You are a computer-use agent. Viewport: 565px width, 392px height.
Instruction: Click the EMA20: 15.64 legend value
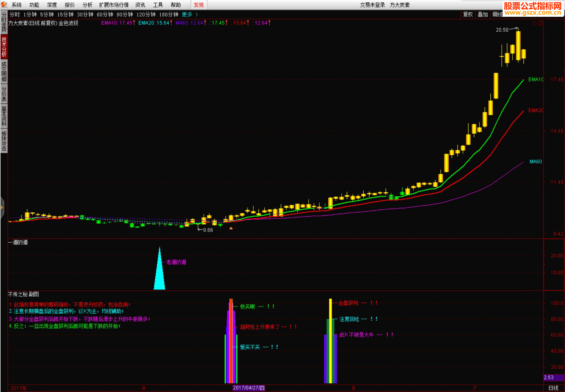point(155,23)
